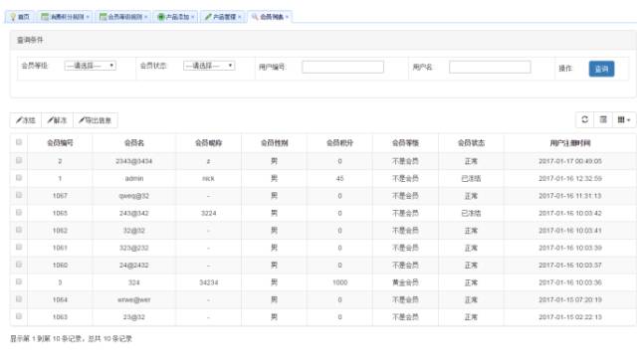Switch to the 产品管理 tab
Screen dimensions: 637x364
pos(223,17)
